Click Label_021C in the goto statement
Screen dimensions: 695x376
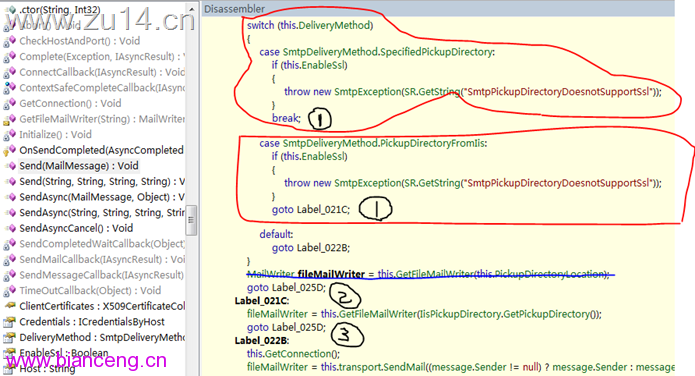322,209
